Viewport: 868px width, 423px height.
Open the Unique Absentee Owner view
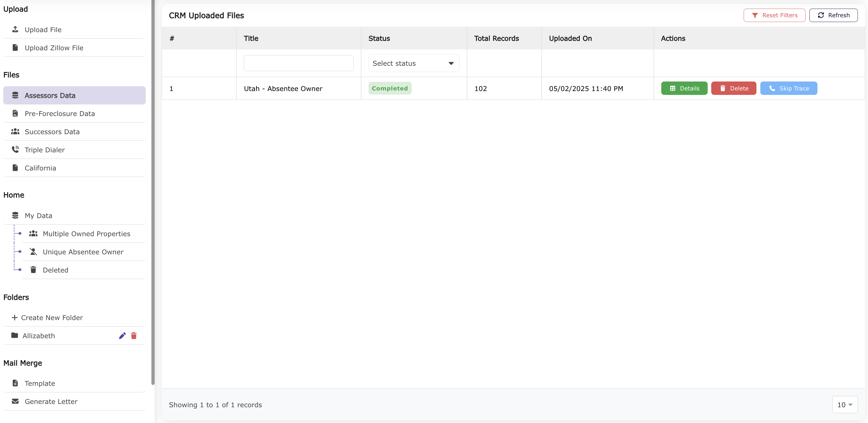pos(83,251)
